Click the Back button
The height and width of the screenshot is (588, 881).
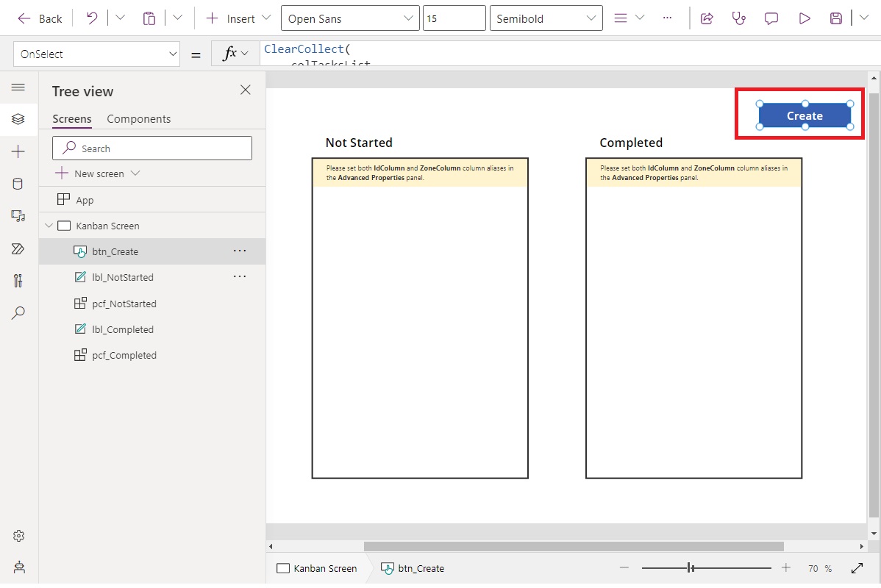pos(40,18)
